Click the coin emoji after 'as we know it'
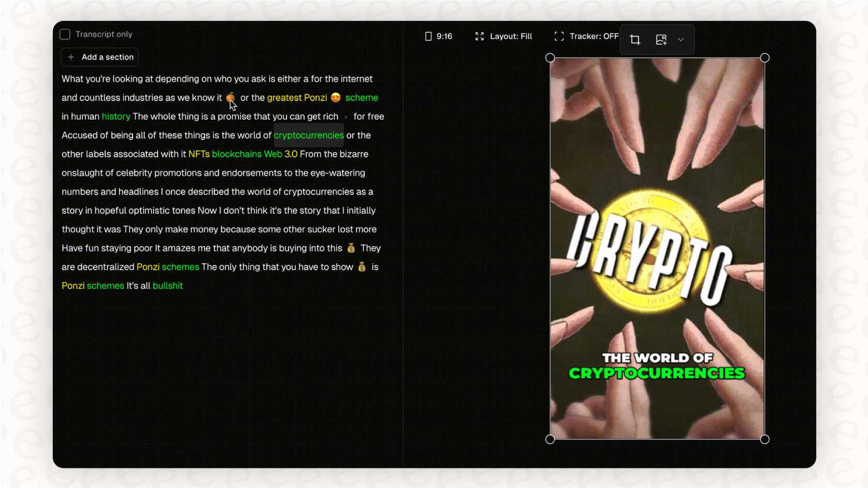 [x=230, y=97]
